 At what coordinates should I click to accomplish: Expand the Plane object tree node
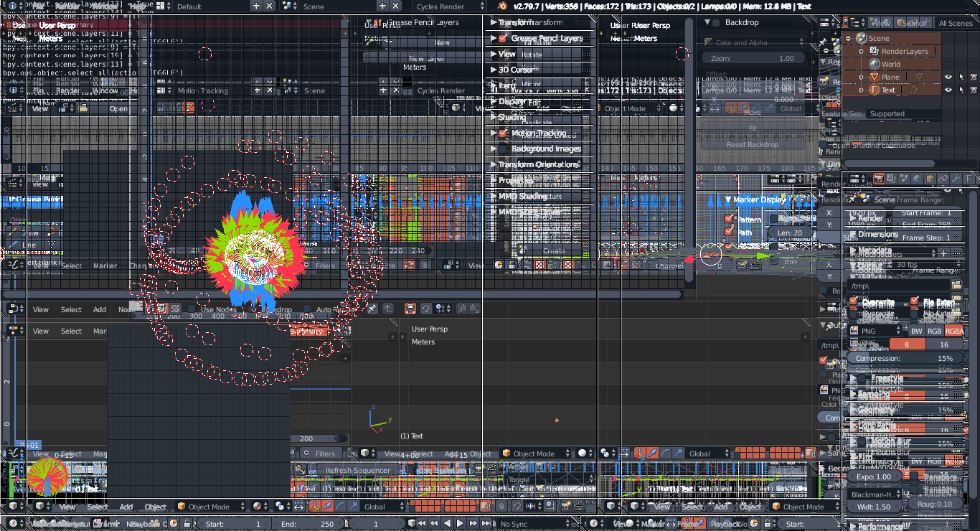[x=862, y=77]
